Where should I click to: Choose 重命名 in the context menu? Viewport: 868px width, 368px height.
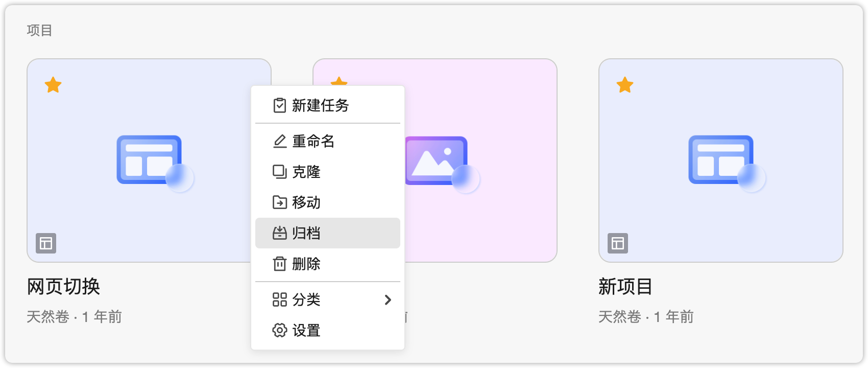click(313, 141)
